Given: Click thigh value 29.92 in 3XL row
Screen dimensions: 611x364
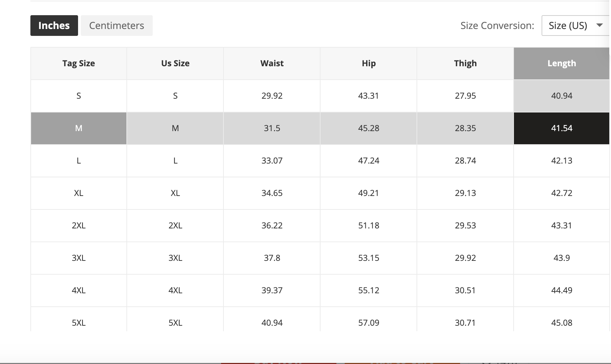Looking at the screenshot, I should click(x=465, y=258).
